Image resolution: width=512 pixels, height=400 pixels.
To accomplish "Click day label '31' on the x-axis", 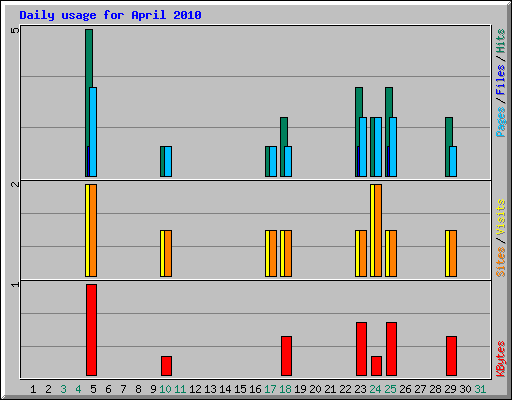I will click(x=480, y=389).
